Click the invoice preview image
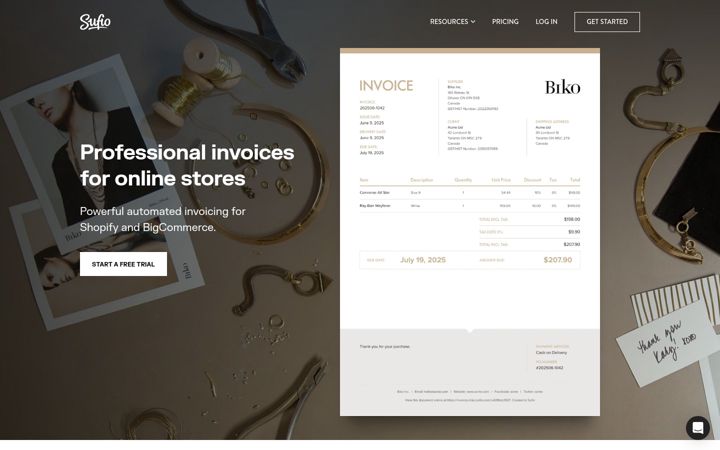This screenshot has width=720, height=450. pyautogui.click(x=470, y=232)
